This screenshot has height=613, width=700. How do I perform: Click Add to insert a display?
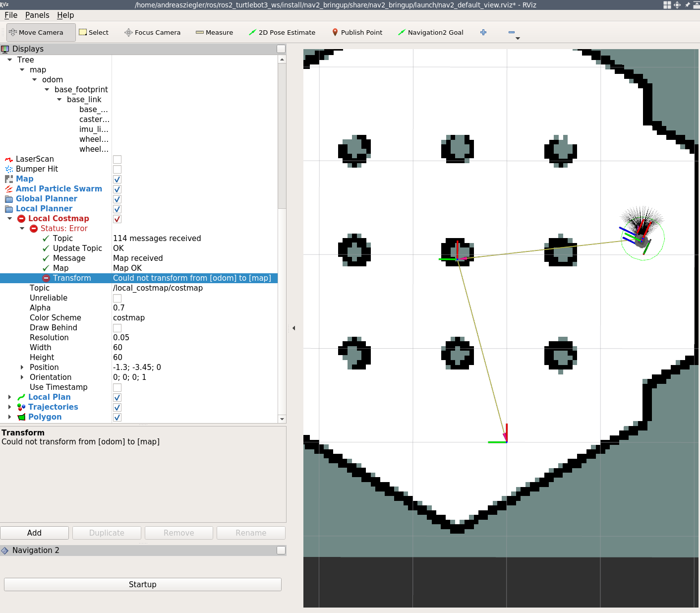[34, 533]
